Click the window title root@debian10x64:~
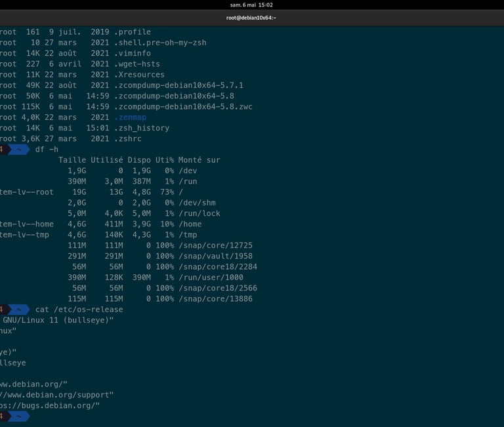 coord(251,18)
